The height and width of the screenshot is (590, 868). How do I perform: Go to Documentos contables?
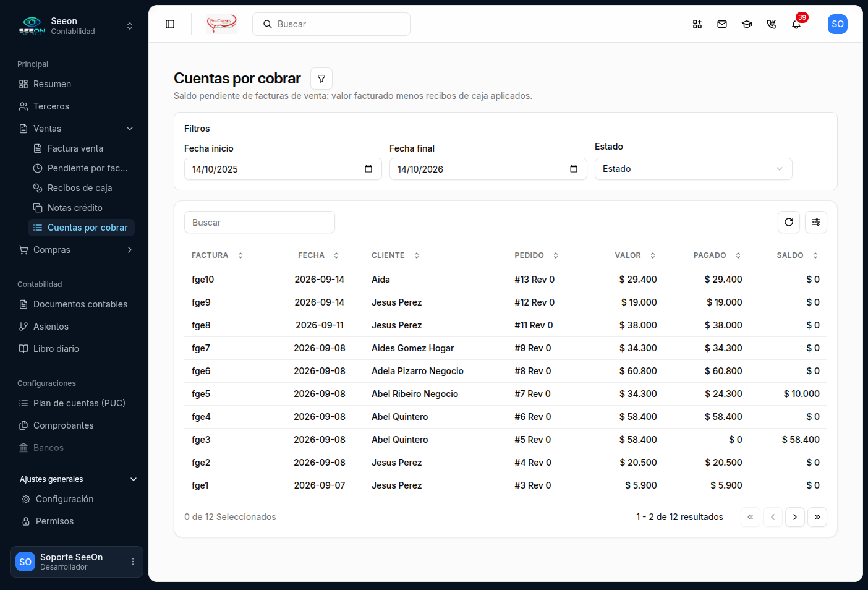click(77, 304)
